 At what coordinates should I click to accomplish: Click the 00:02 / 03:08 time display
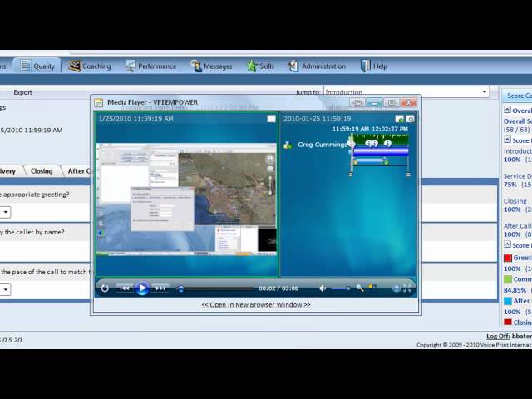pos(278,288)
